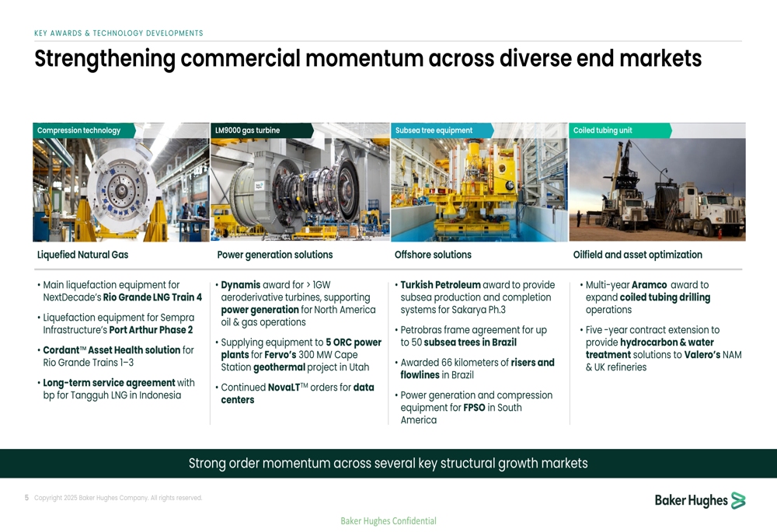Image resolution: width=777 pixels, height=532 pixels.
Task: Click the slide page number 5
Action: tap(26, 498)
